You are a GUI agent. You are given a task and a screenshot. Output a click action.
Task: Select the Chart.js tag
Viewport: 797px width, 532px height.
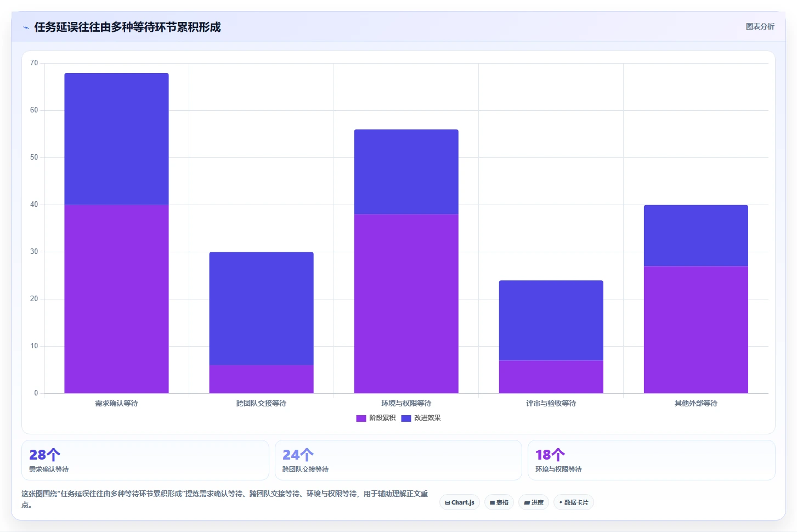tap(460, 502)
